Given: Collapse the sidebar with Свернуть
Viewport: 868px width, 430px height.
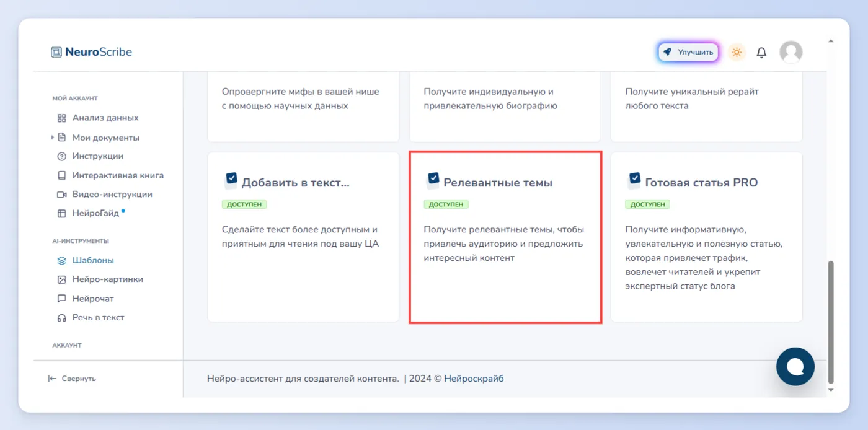Looking at the screenshot, I should click(72, 379).
